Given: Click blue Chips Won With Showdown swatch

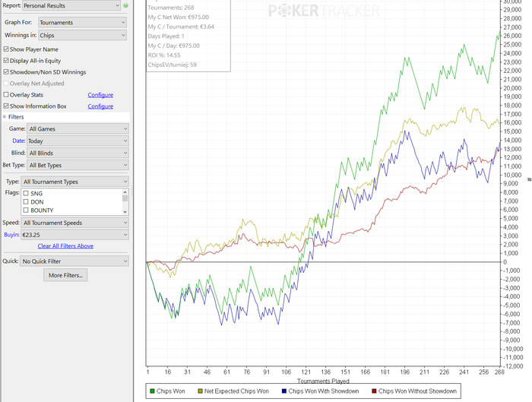Looking at the screenshot, I should (284, 391).
